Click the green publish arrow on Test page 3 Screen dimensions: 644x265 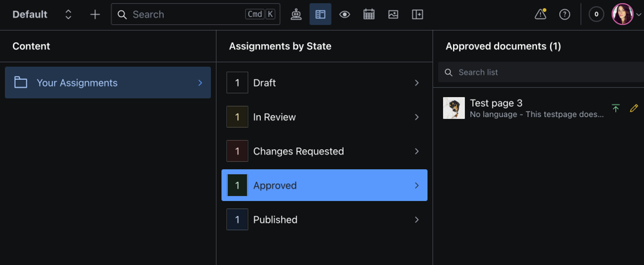point(615,108)
